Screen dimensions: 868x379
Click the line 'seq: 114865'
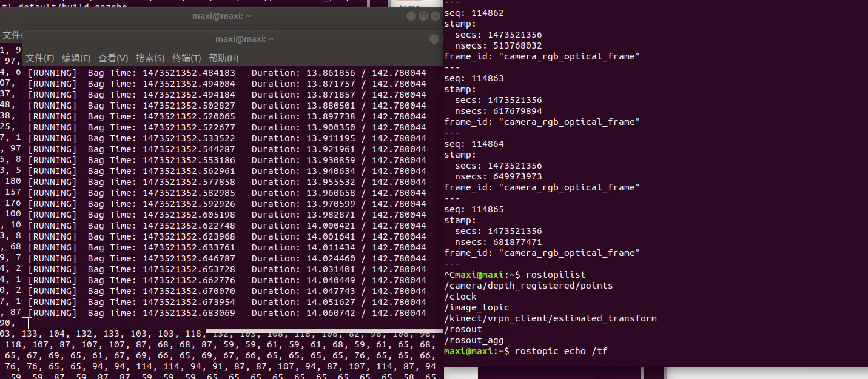tap(474, 209)
